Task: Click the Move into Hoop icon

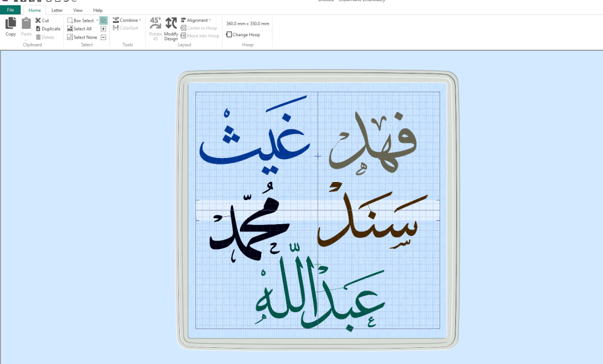Action: [183, 36]
